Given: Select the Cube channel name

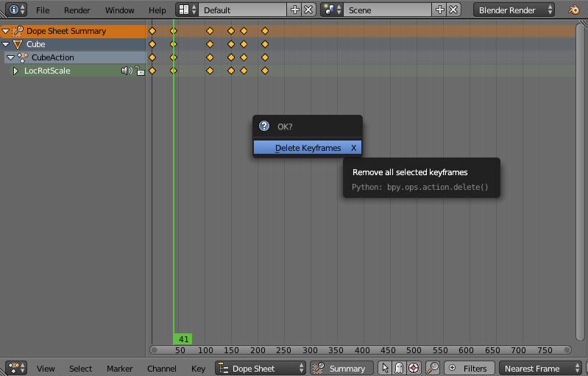Looking at the screenshot, I should [x=35, y=44].
